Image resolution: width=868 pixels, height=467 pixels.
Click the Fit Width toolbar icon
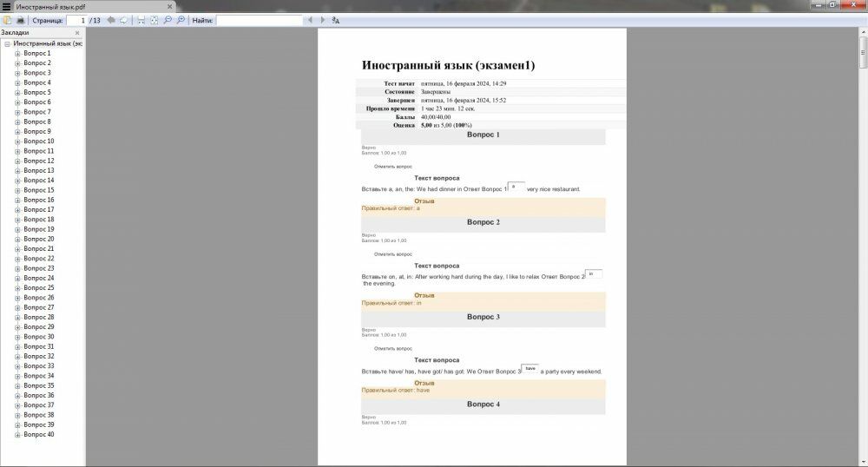tap(141, 20)
